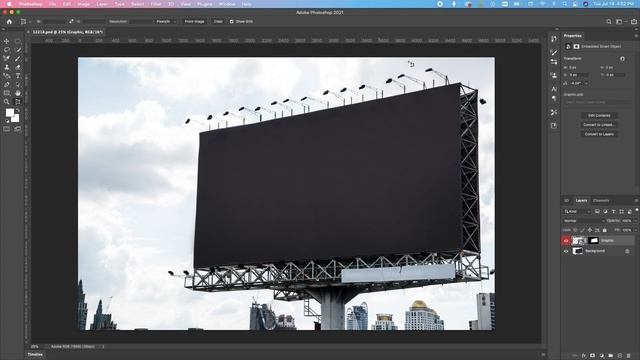Open the Photoshop app menu
The width and height of the screenshot is (640, 360).
point(30,4)
